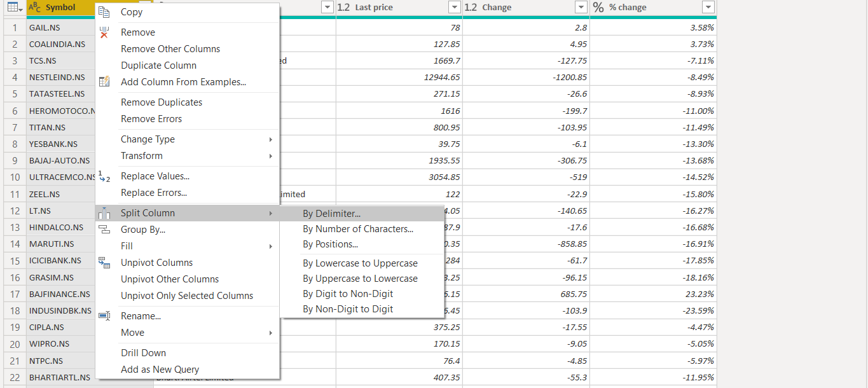Click the TATASTEEL.NS cell
The width and height of the screenshot is (868, 388).
click(57, 94)
